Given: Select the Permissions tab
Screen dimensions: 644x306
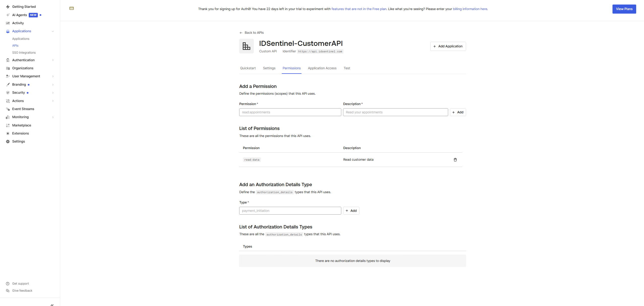Looking at the screenshot, I should 292,68.
